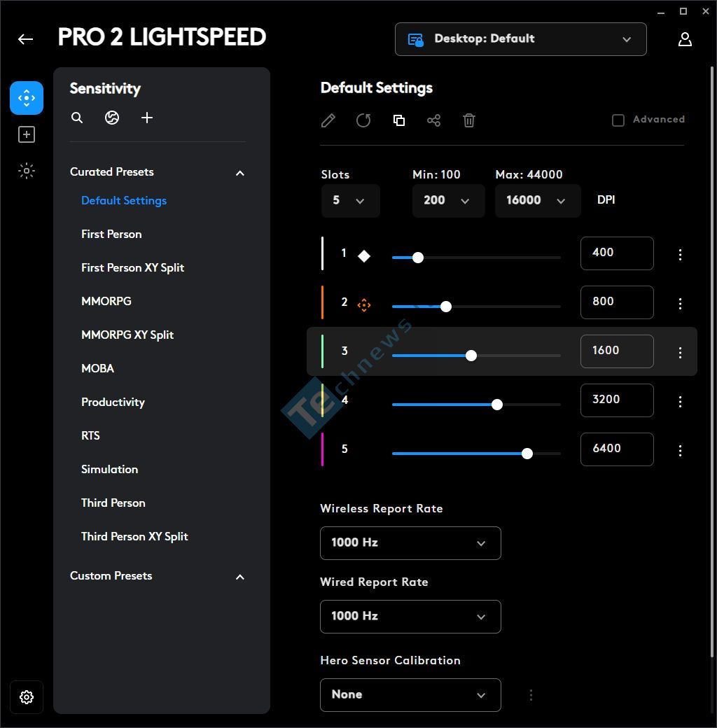Viewport: 717px width, 728px height.
Task: Collapse the Curated Presets section
Action: (239, 173)
